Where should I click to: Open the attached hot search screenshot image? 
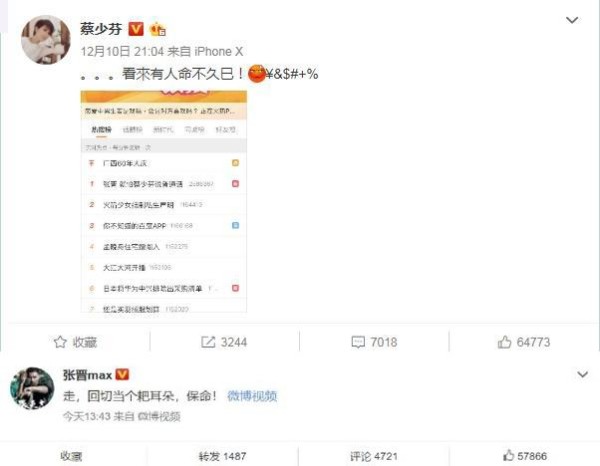point(164,202)
